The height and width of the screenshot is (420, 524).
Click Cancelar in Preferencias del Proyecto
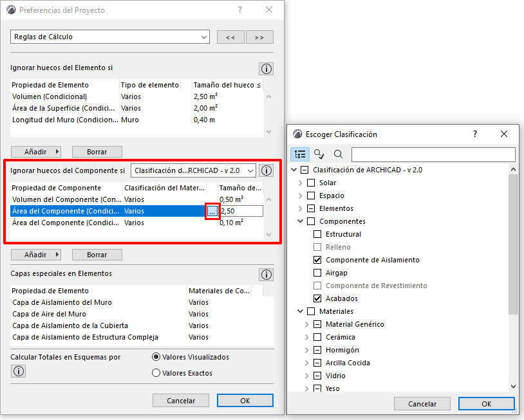click(x=181, y=400)
